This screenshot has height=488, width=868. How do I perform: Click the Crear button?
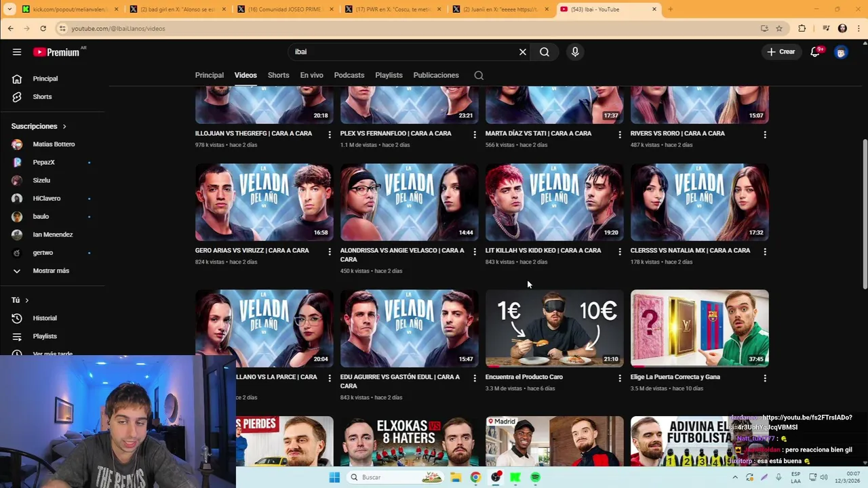coord(781,52)
